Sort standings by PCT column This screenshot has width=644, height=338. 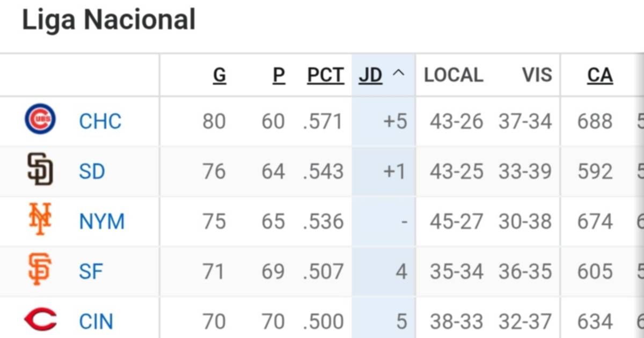click(x=325, y=75)
